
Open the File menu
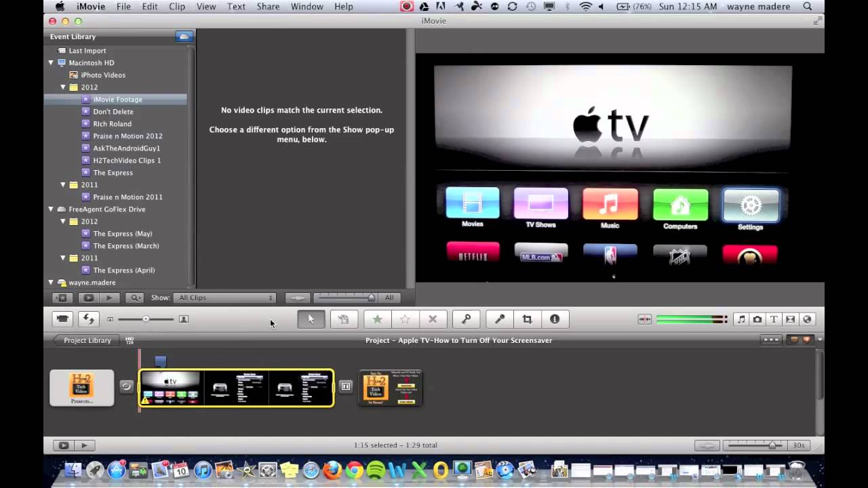pos(123,6)
